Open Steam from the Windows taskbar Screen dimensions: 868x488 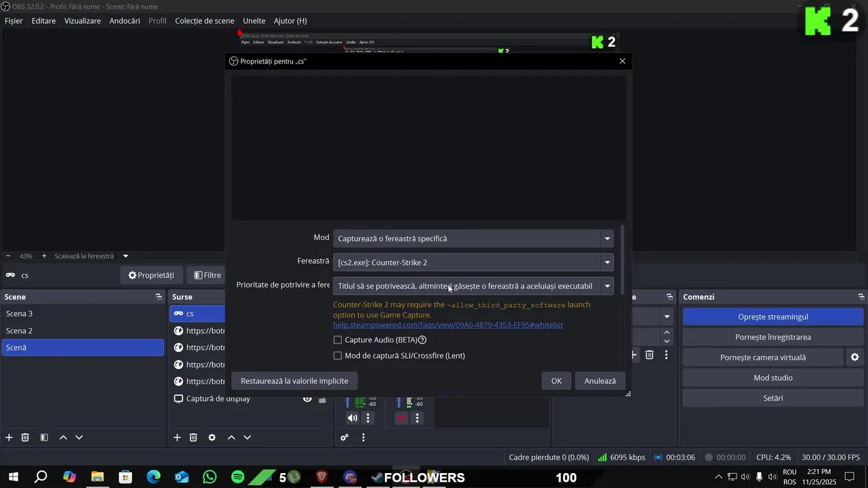click(376, 477)
